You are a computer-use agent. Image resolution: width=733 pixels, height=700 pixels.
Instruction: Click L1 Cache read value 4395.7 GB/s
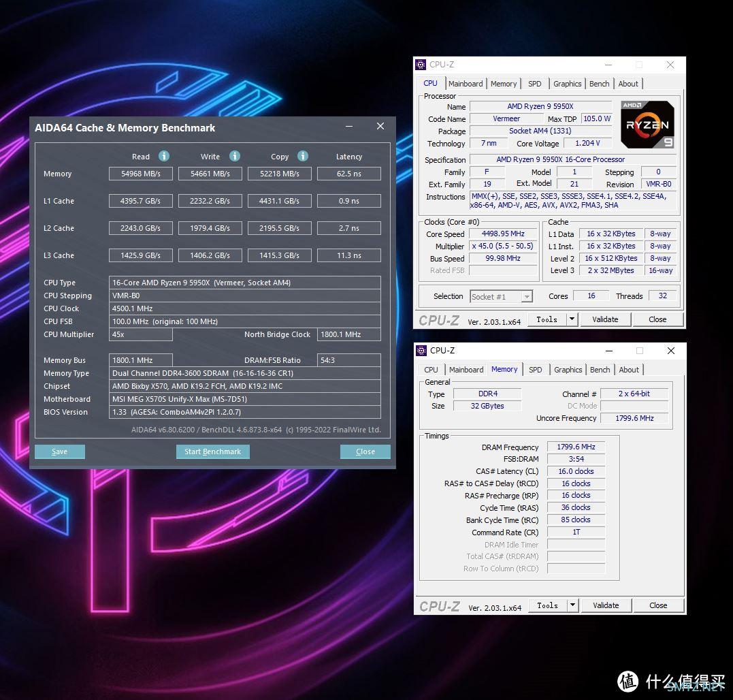141,201
